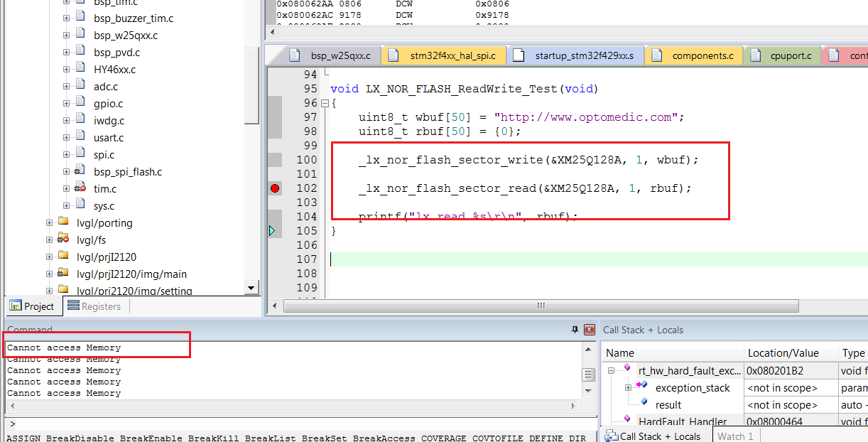Switch to the Watch 1 tab
868x442 pixels.
[x=736, y=436]
